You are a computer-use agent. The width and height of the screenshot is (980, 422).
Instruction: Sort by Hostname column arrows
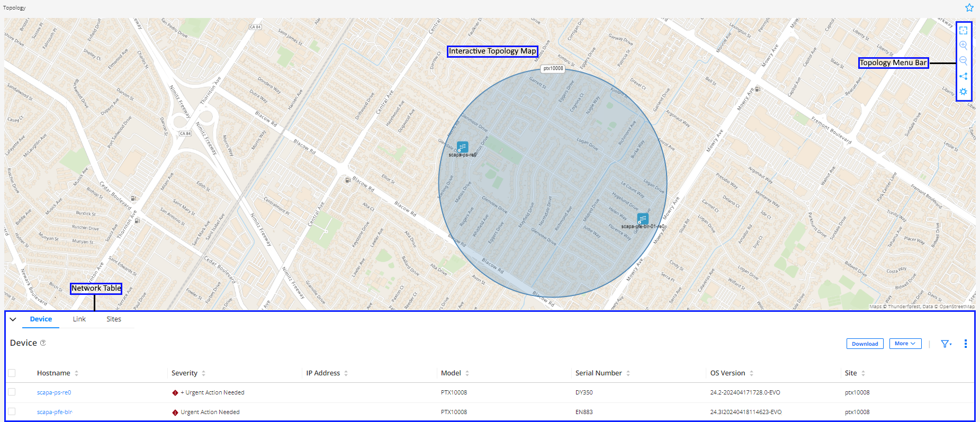click(76, 373)
